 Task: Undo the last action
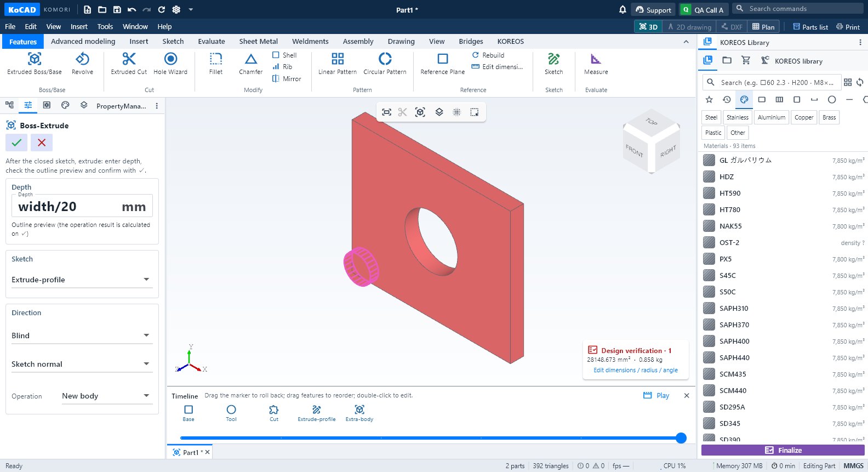pyautogui.click(x=132, y=9)
